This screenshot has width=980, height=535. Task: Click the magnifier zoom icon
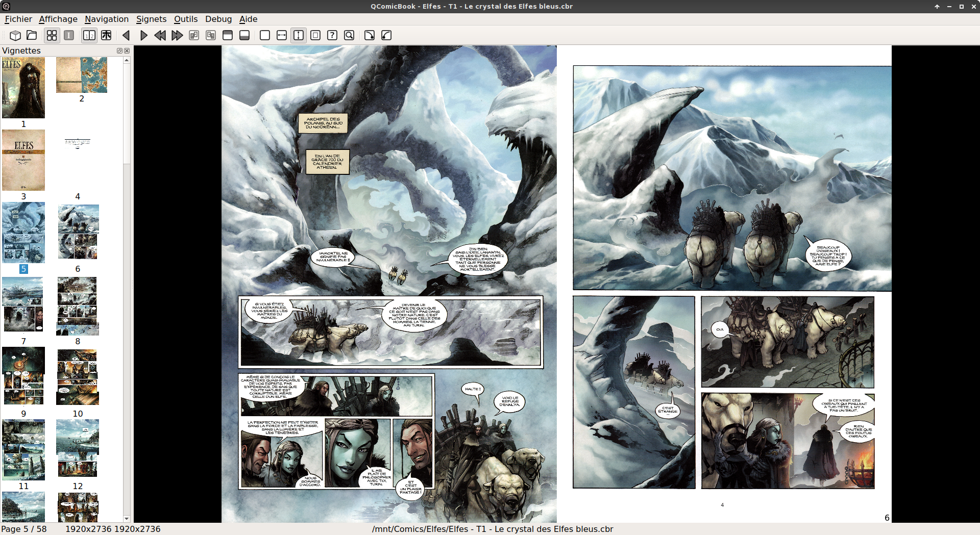(349, 35)
